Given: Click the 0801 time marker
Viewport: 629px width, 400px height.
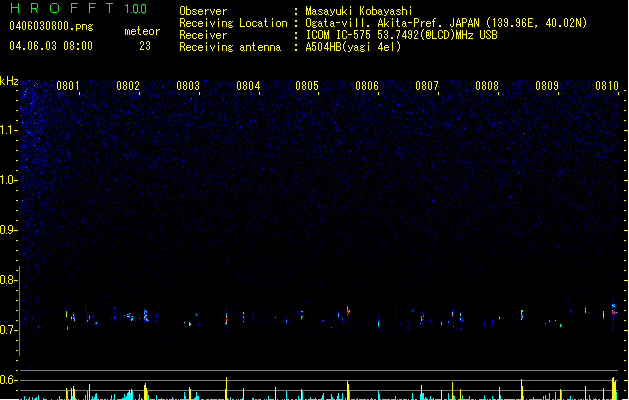Looking at the screenshot, I should click(x=68, y=86).
